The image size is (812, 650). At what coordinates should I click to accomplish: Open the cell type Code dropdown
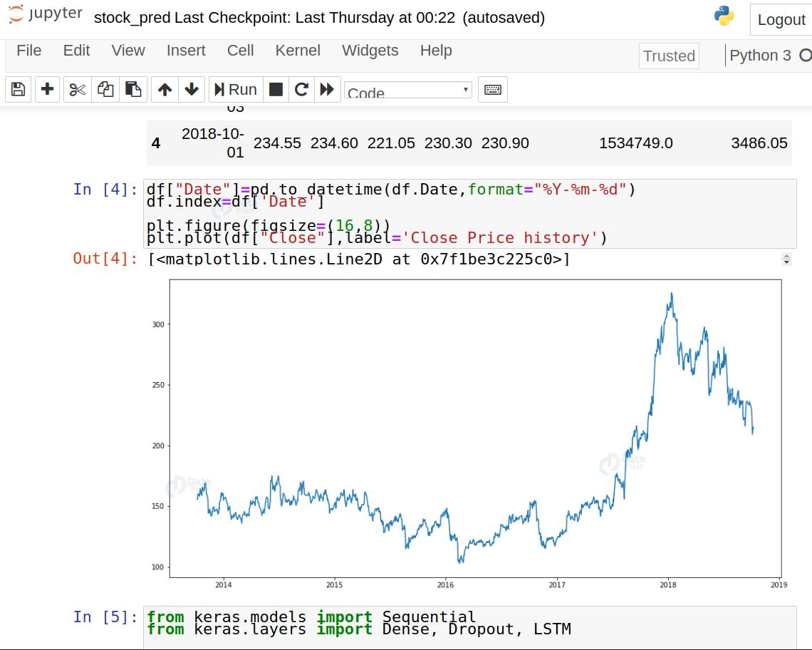tap(407, 91)
